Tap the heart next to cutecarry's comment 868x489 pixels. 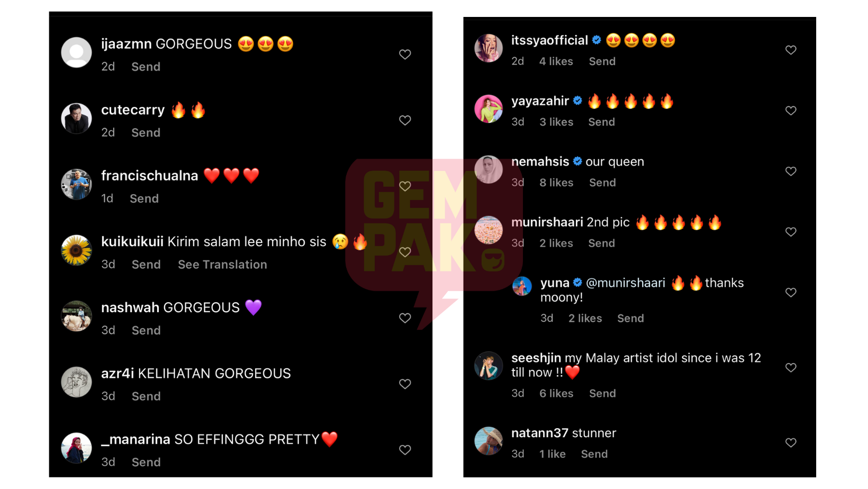tap(405, 121)
